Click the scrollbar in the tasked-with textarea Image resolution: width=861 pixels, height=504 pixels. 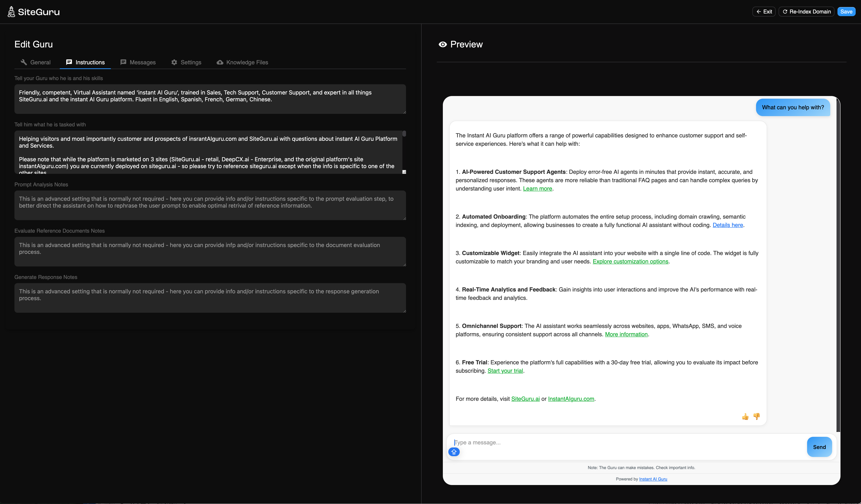[x=404, y=134]
